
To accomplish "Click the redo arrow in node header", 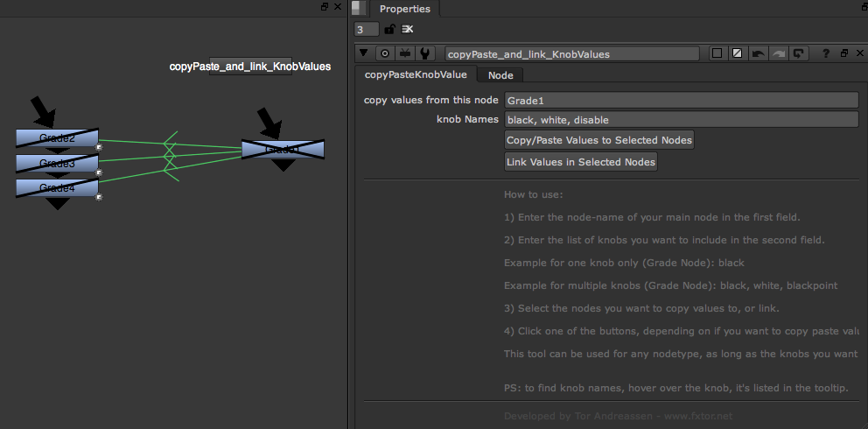I will point(778,53).
